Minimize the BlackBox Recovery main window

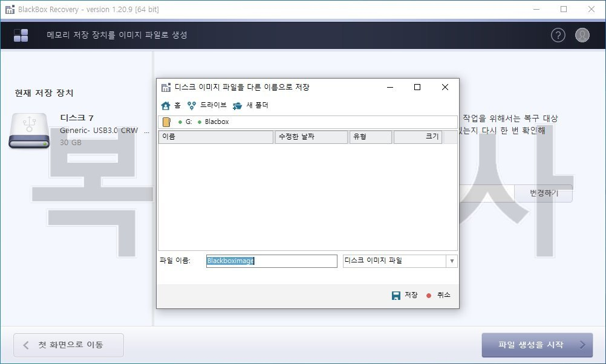(536, 9)
